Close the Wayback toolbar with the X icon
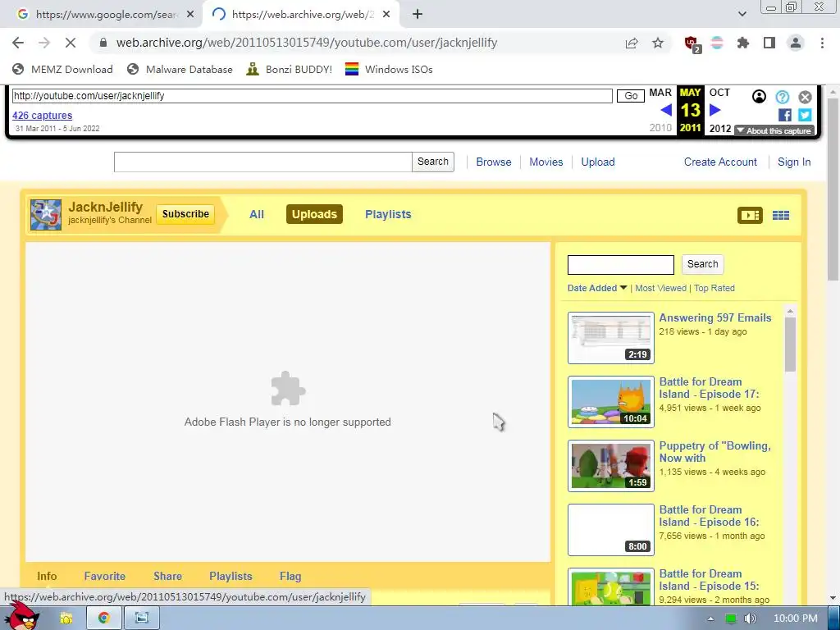Viewport: 840px width, 630px height. [806, 97]
